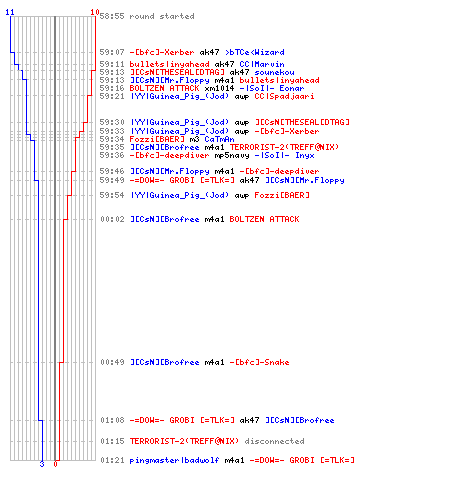This screenshot has width=450, height=500.
Task: Select CC|Spadjaari at the 59:21 line
Action: tap(284, 96)
